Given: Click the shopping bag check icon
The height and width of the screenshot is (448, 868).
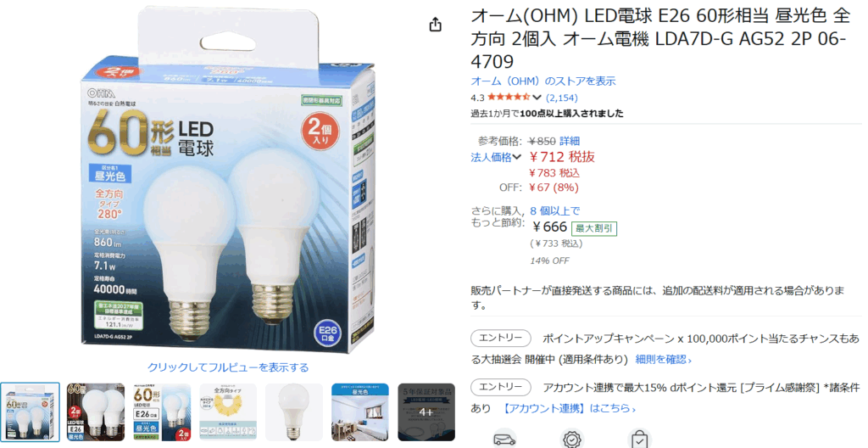Looking at the screenshot, I should pyautogui.click(x=639, y=439).
